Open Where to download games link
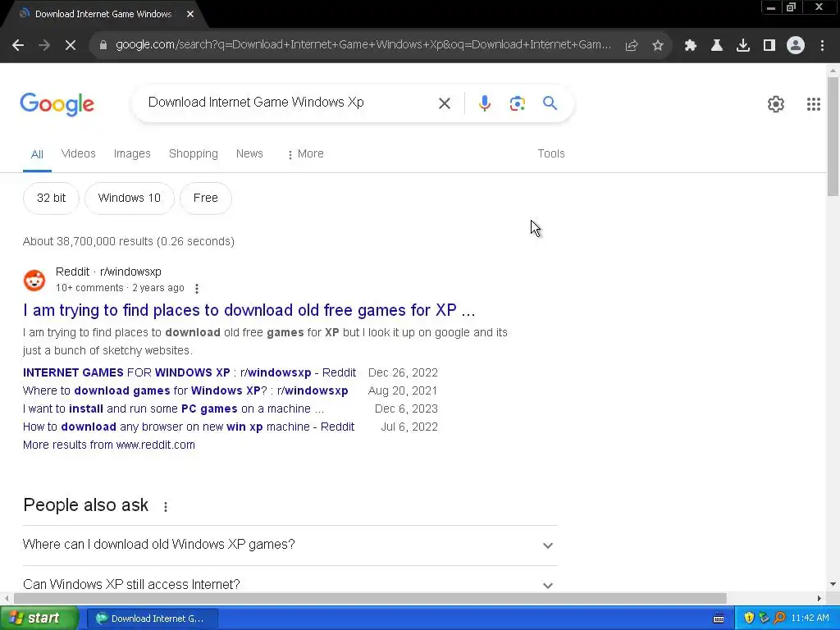Screen dimensions: 840x630 pyautogui.click(x=185, y=391)
